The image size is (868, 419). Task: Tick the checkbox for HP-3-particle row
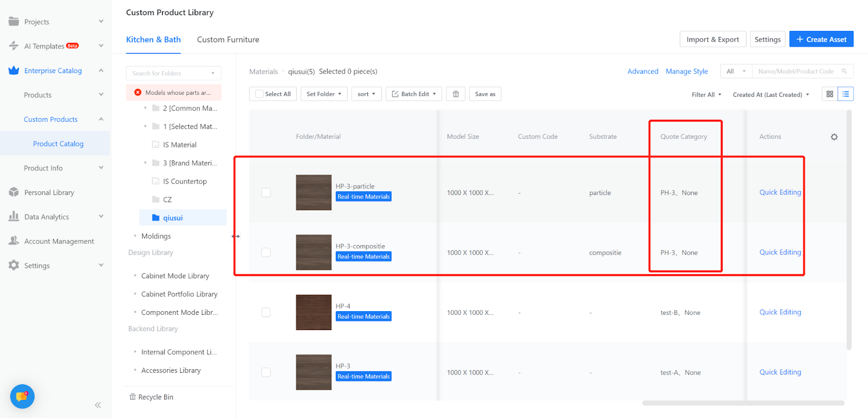[x=266, y=193]
